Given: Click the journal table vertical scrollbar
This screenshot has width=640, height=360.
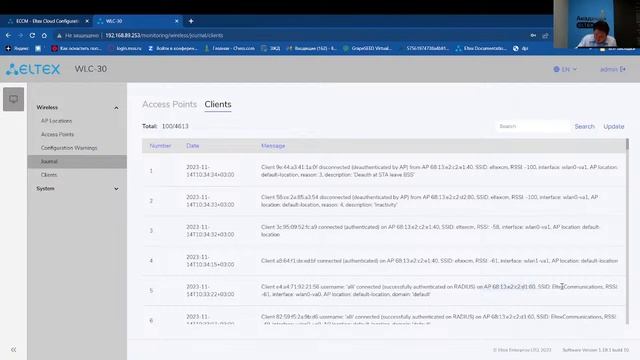Looking at the screenshot, I should [627, 231].
